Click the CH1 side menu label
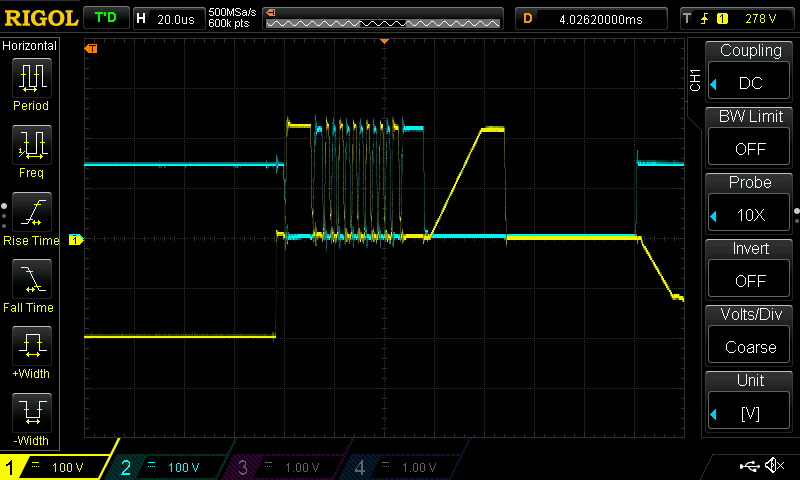800x480 pixels. (694, 80)
